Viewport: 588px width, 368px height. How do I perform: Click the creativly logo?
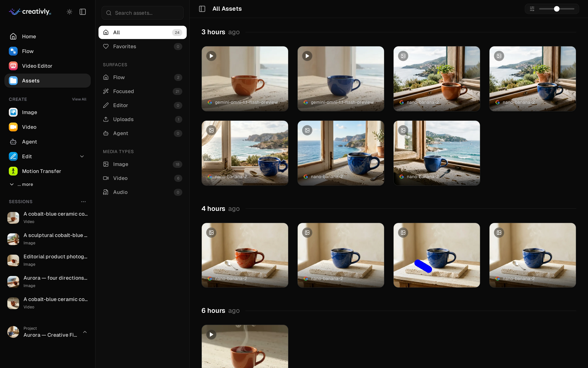[x=30, y=12]
